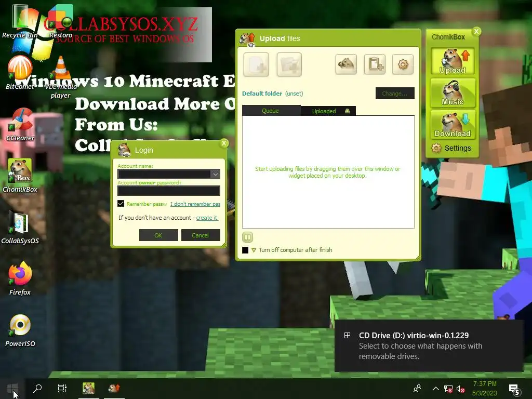The image size is (532, 399).
Task: Open the Windows Start menu
Action: (x=12, y=389)
